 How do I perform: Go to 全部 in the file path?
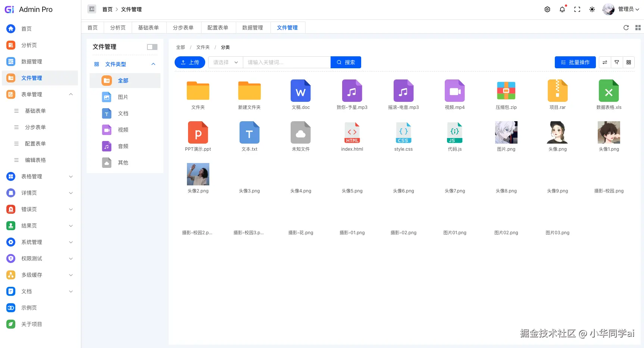pos(181,47)
